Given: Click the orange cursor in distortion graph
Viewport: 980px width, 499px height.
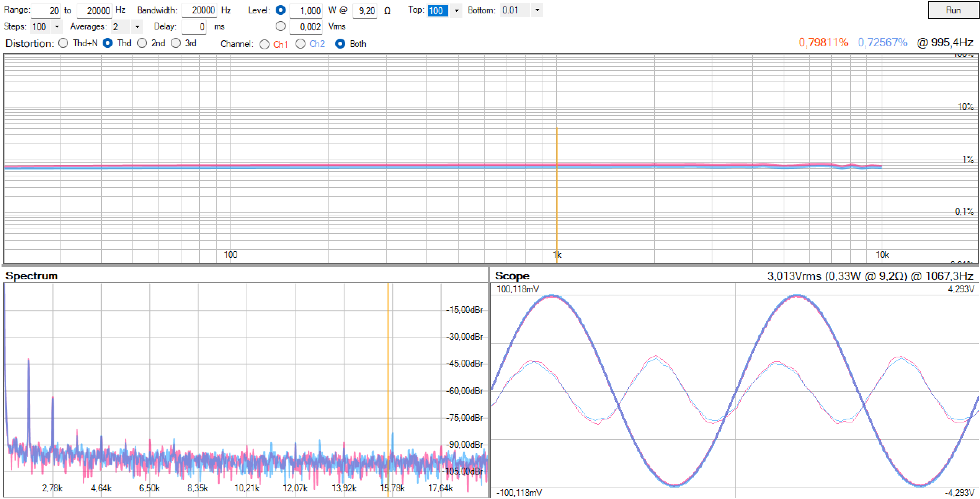Looking at the screenshot, I should coord(557,191).
